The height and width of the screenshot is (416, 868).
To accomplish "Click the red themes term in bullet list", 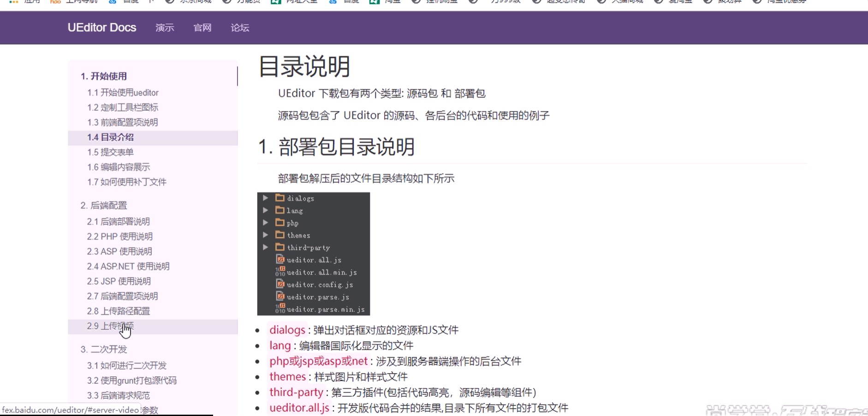I will [x=288, y=377].
